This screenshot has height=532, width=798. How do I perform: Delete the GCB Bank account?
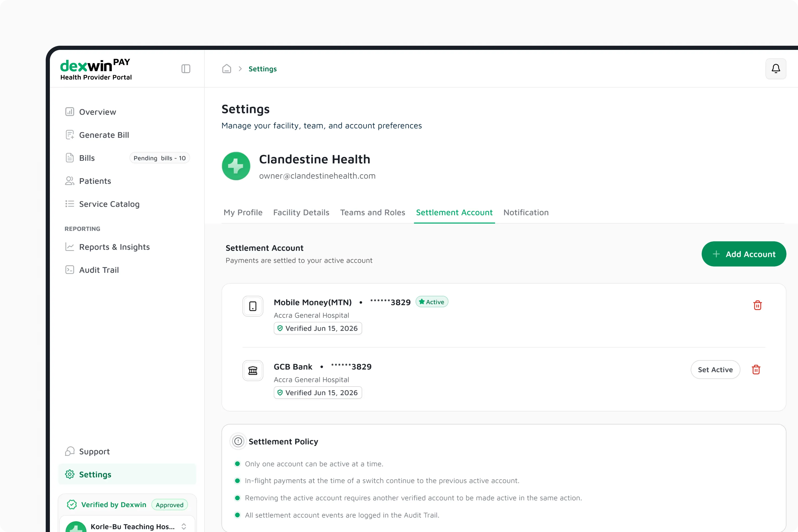[x=756, y=369]
